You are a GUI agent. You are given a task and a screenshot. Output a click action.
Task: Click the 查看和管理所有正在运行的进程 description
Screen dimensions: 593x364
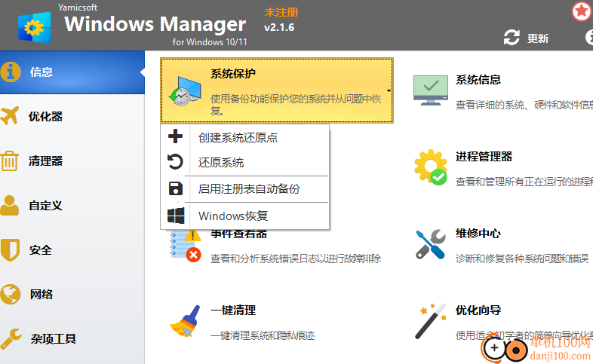pos(524,182)
